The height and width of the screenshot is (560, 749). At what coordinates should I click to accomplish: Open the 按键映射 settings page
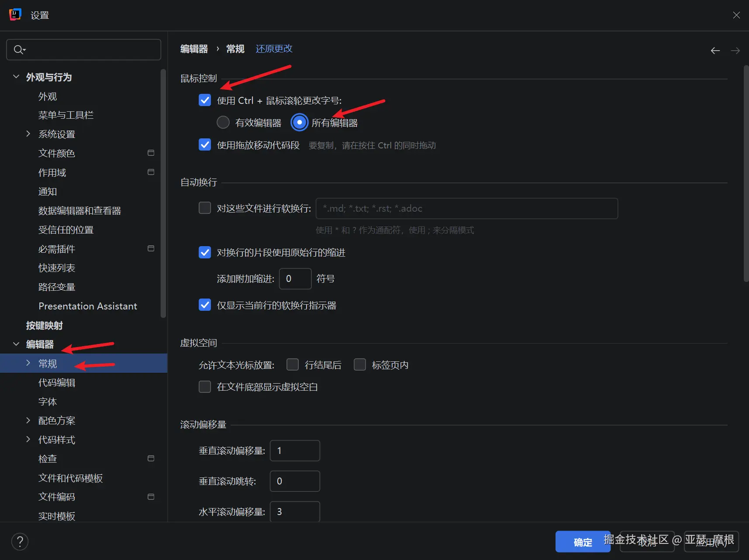point(45,325)
